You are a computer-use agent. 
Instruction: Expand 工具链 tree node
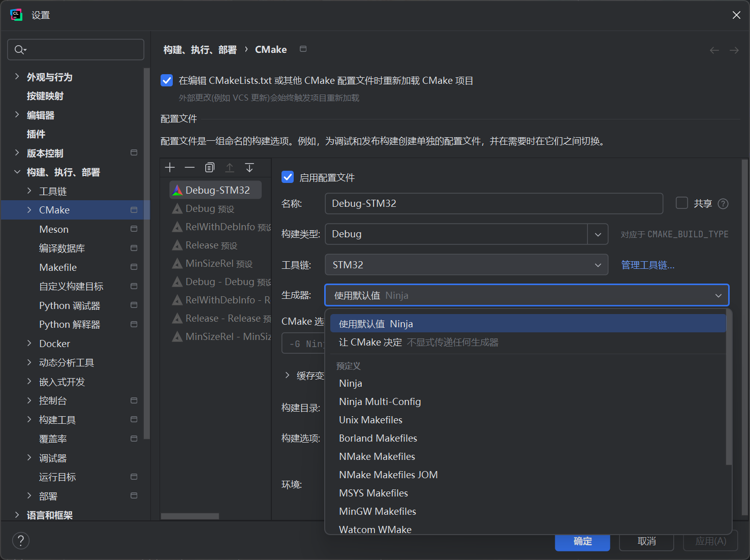[x=29, y=191]
